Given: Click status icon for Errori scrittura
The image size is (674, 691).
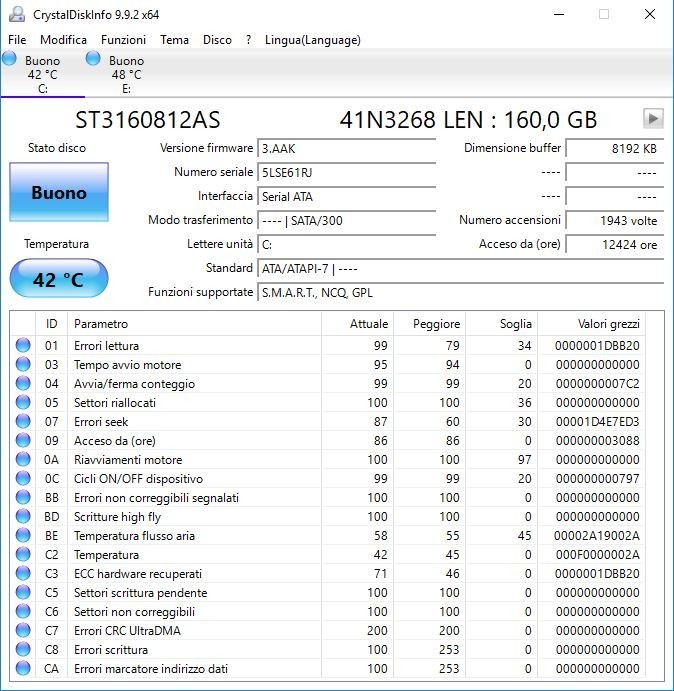Looking at the screenshot, I should click(23, 649).
